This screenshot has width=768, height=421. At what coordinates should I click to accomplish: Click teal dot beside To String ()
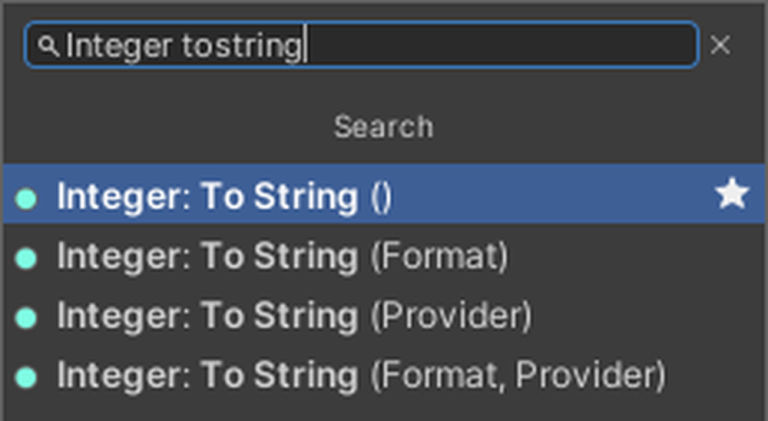tap(26, 198)
